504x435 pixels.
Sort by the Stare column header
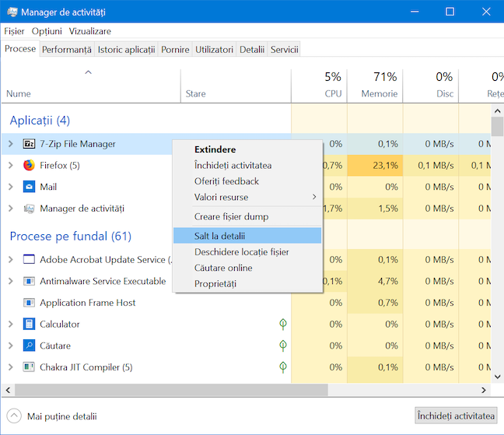236,86
